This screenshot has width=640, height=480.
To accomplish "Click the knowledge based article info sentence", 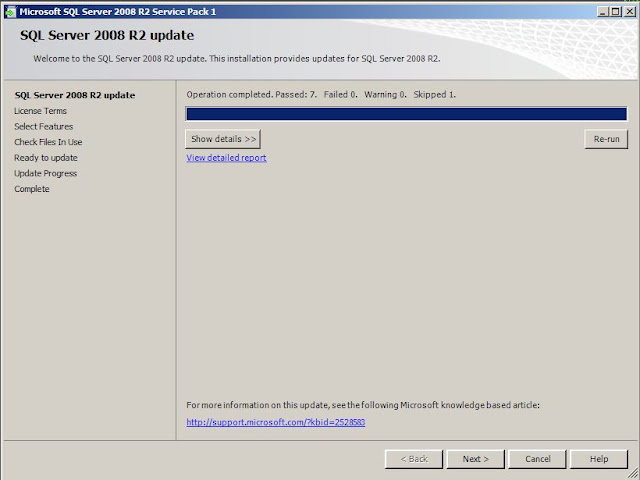I will click(363, 405).
